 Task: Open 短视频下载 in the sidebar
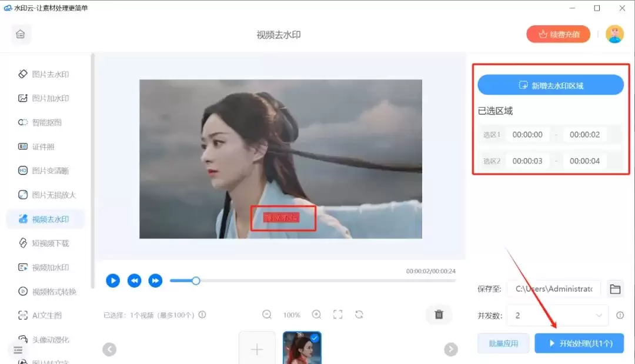(x=44, y=243)
